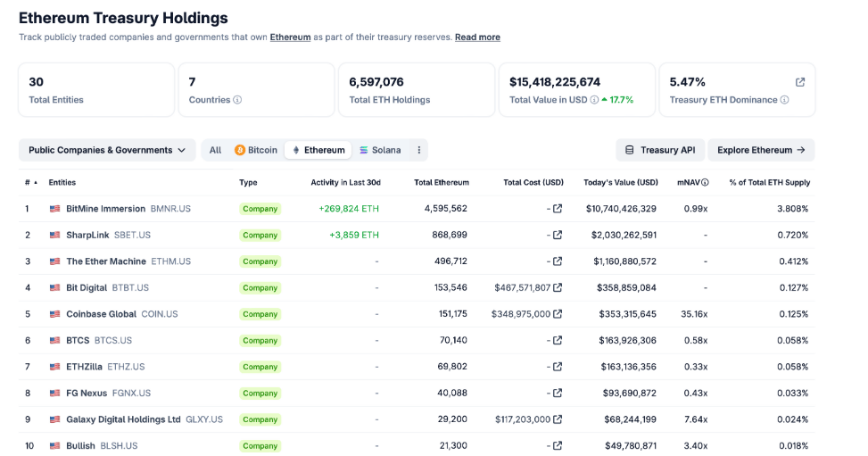Screen dimensions: 868x456
Task: Click the 30 Total Entities card
Action: [96, 90]
